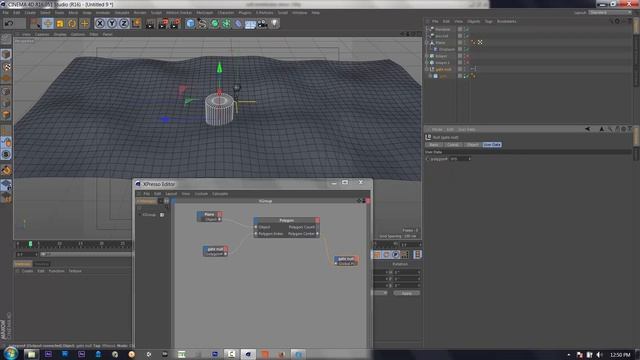Click the Polygon Center output port
The width and height of the screenshot is (640, 360).
click(x=318, y=234)
